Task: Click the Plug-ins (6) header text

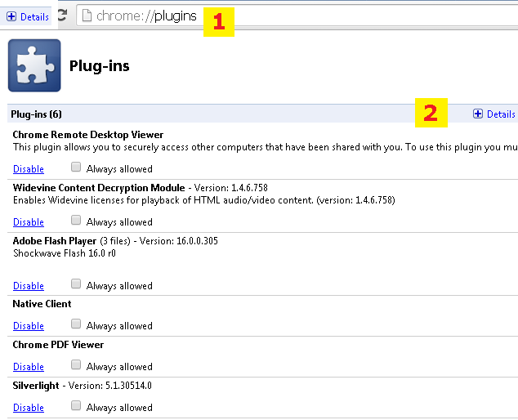Action: tap(36, 114)
